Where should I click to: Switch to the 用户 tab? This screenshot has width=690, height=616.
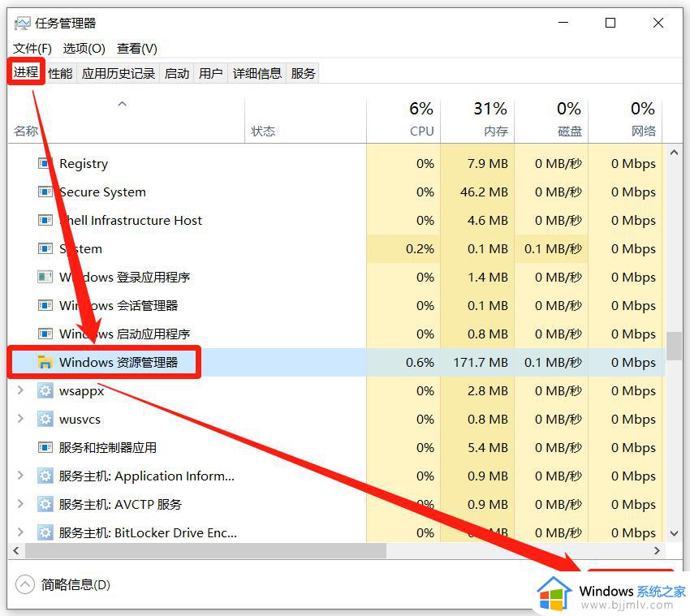tap(210, 74)
